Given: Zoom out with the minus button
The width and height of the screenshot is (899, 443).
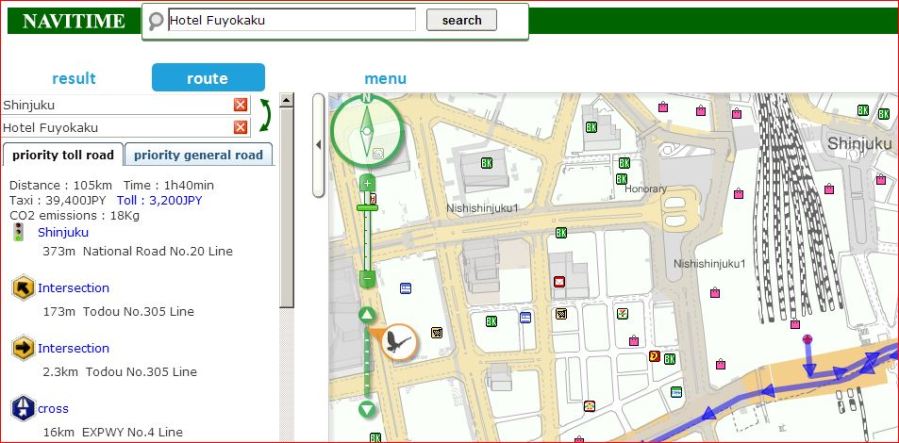Looking at the screenshot, I should point(367,278).
